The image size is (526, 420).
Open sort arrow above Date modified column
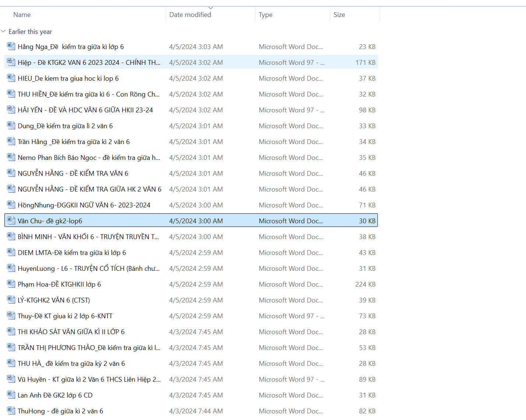(x=210, y=8)
